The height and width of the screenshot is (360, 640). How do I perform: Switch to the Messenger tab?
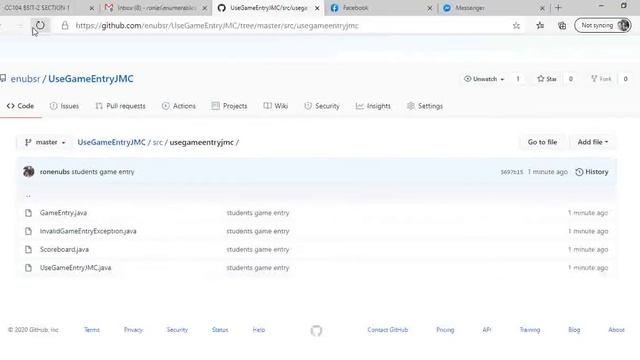[x=492, y=8]
